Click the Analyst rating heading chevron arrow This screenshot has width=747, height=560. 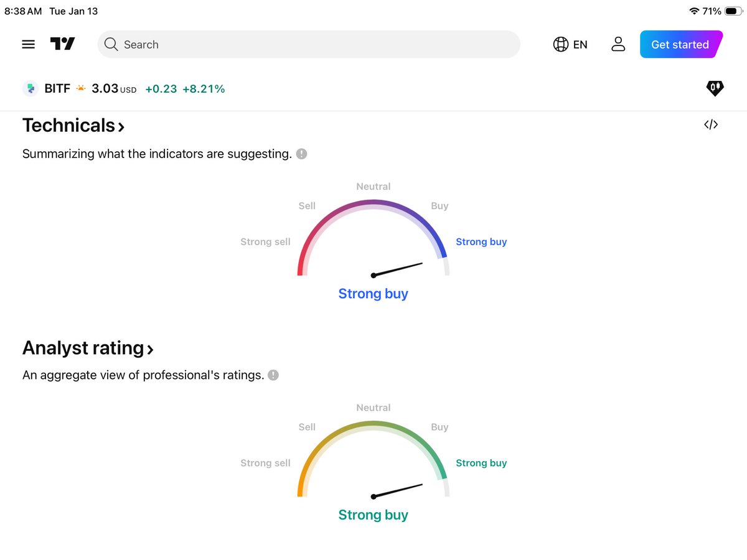tap(150, 349)
